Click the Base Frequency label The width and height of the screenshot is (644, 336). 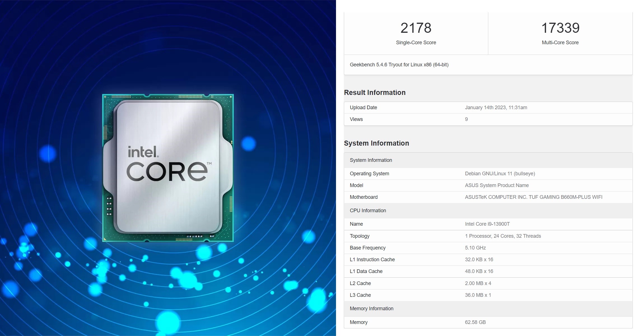coord(368,248)
